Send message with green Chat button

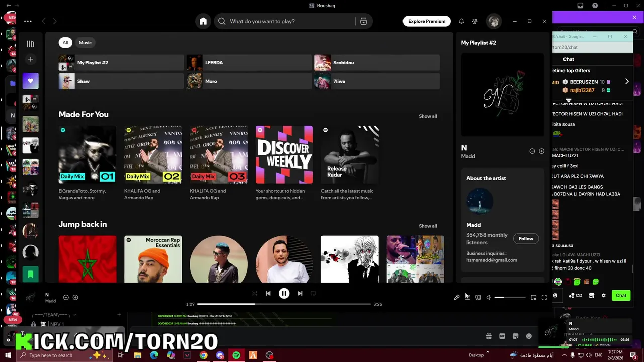(621, 296)
